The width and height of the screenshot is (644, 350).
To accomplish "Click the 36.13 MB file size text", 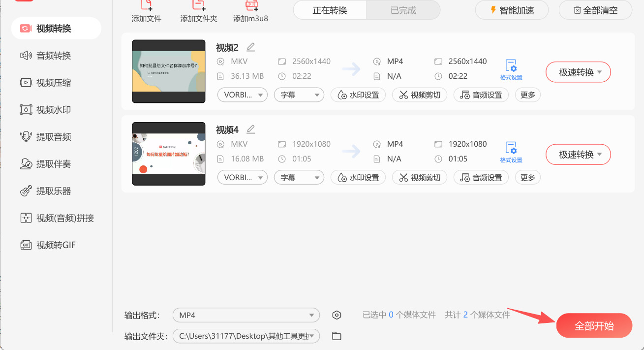I will [x=247, y=76].
